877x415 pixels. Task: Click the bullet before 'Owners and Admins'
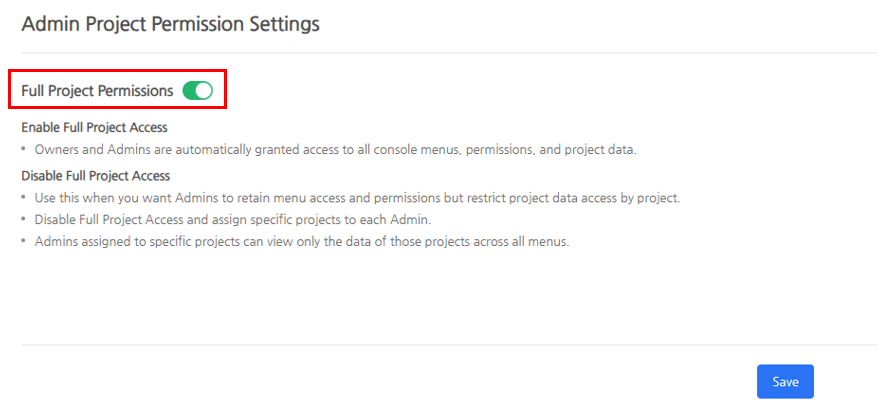25,150
